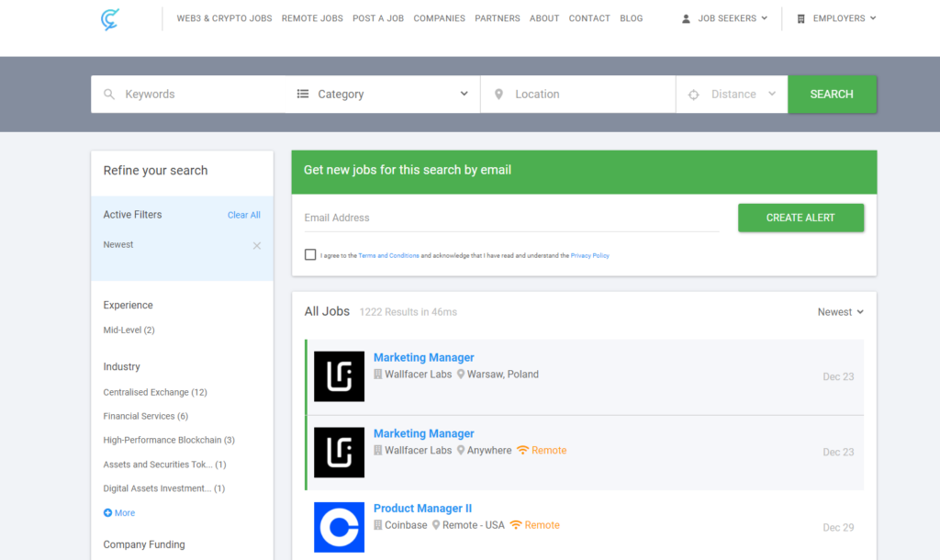Open the Category dropdown
940x560 pixels.
point(383,95)
